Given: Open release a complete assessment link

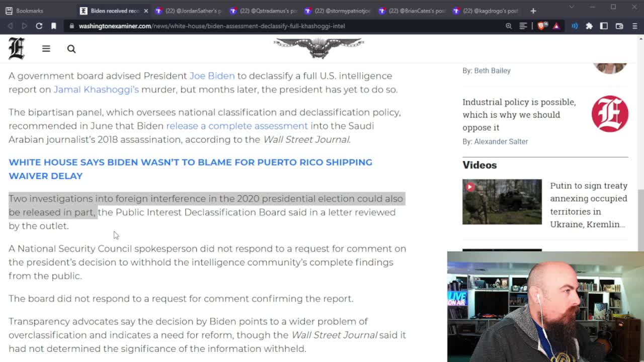Looking at the screenshot, I should pos(237,126).
